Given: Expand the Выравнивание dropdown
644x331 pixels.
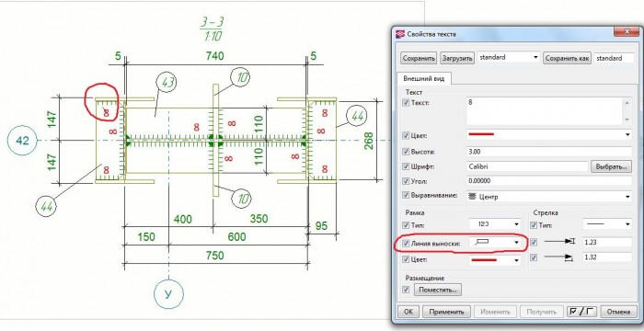Looking at the screenshot, I should (549, 197).
